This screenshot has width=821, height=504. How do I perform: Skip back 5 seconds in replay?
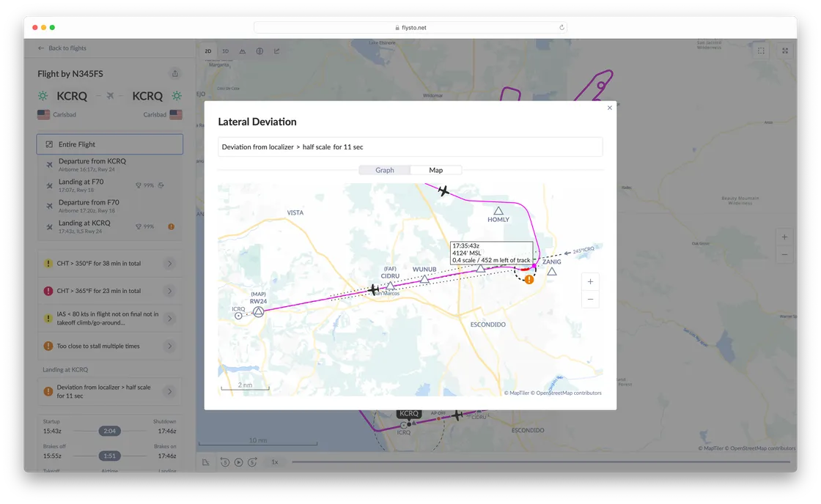[x=225, y=462]
